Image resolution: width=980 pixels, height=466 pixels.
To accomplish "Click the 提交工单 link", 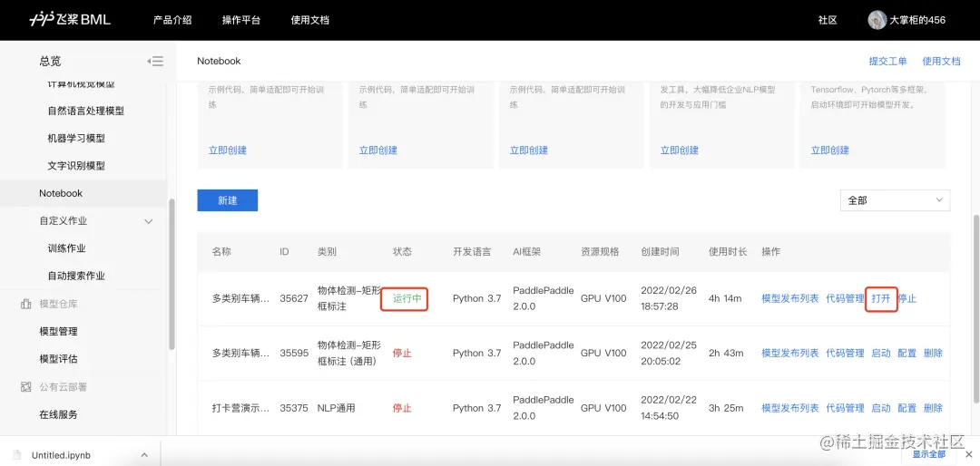I will 887,62.
